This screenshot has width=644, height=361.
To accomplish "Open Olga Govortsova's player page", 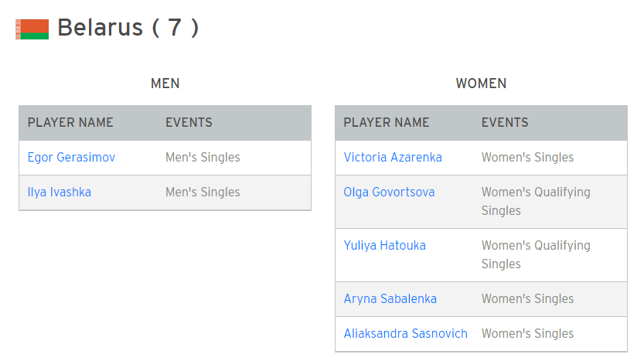I will 389,192.
